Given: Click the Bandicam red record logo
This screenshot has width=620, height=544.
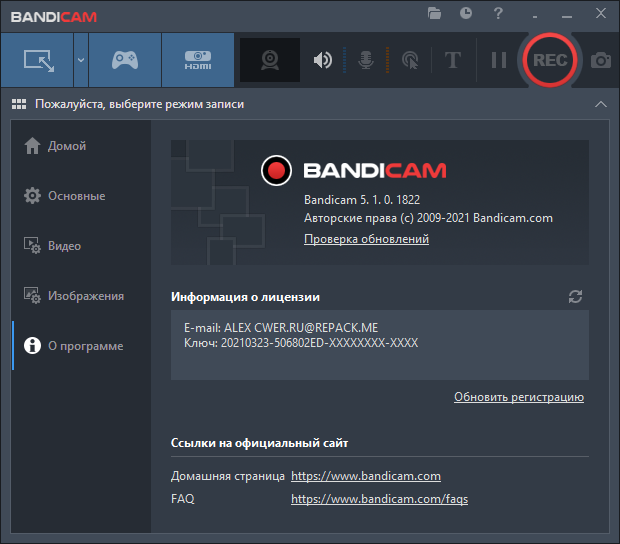Looking at the screenshot, I should click(276, 170).
